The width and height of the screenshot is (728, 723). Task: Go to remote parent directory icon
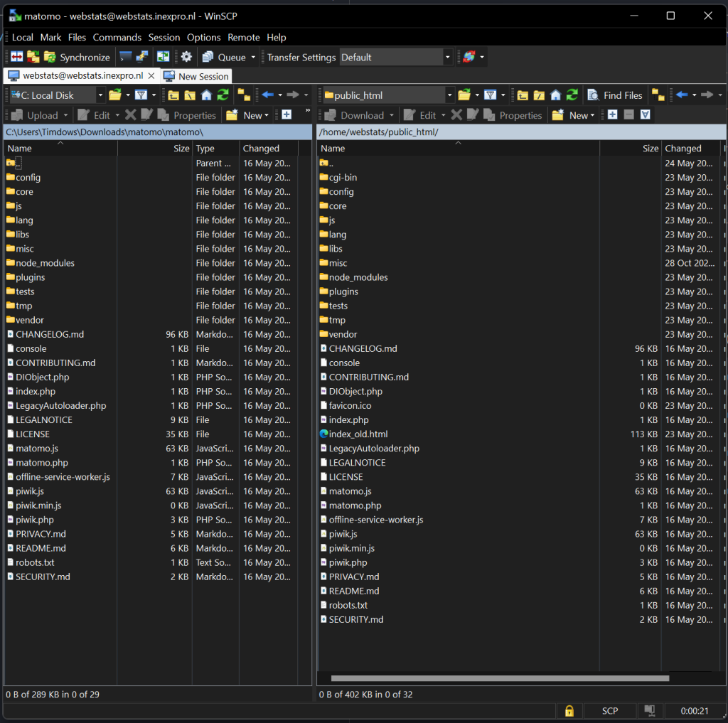coord(523,95)
